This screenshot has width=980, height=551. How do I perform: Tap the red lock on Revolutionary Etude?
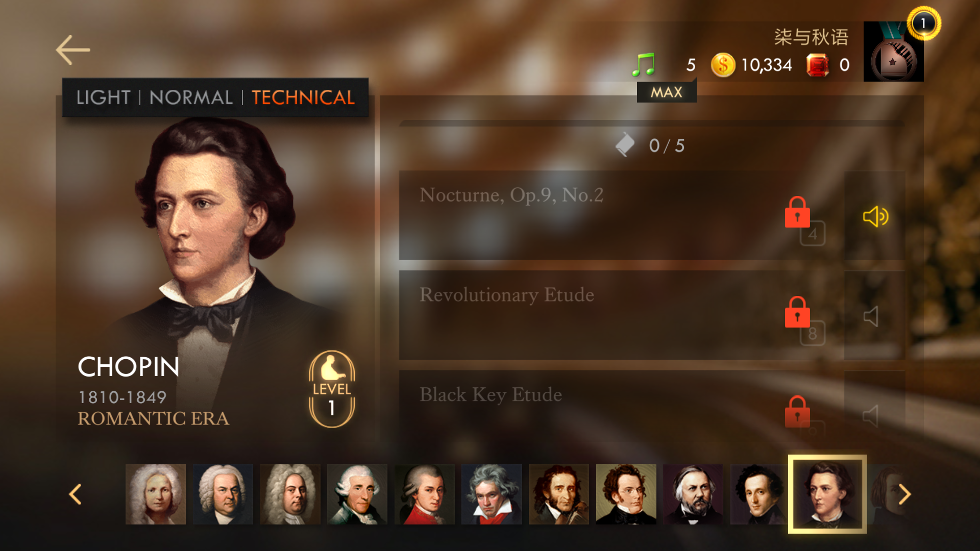[797, 312]
